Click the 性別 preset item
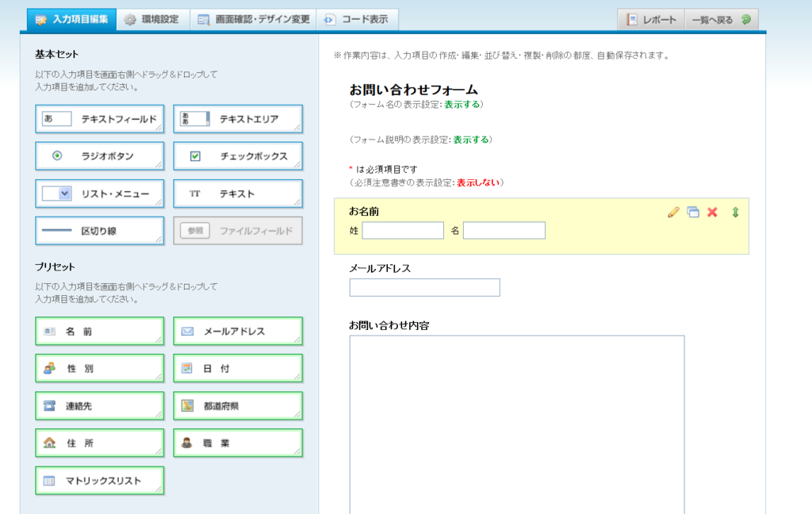Viewport: 812px width, 514px height. pos(99,367)
